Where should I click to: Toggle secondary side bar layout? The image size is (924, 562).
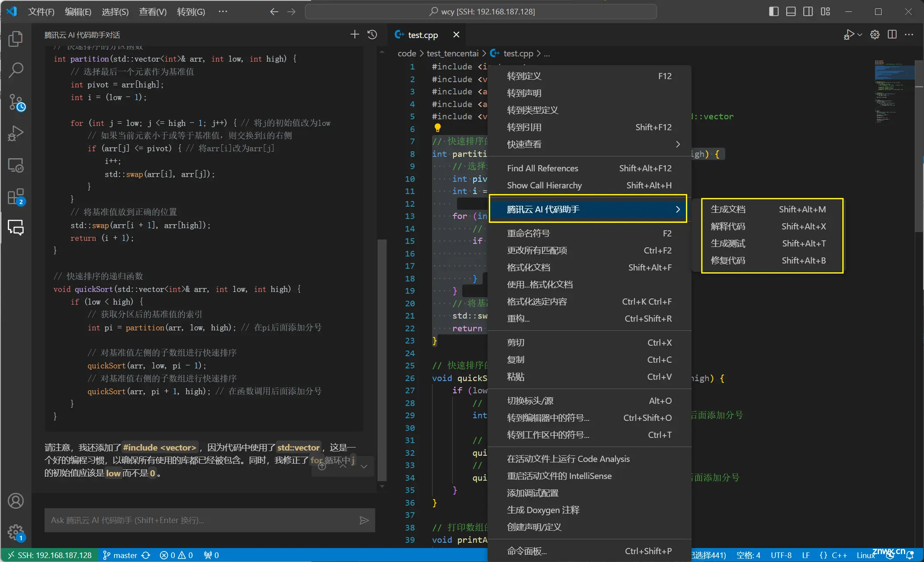coord(808,12)
